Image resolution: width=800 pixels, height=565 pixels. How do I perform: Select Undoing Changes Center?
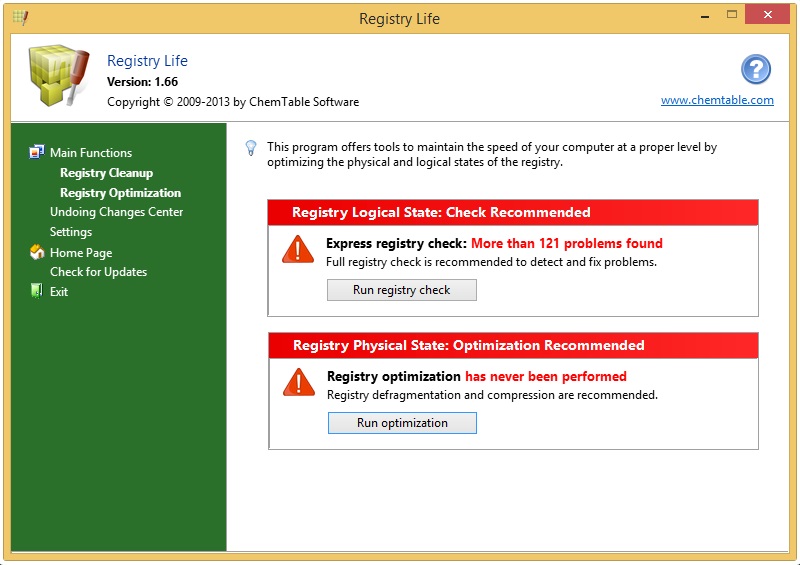click(x=116, y=212)
